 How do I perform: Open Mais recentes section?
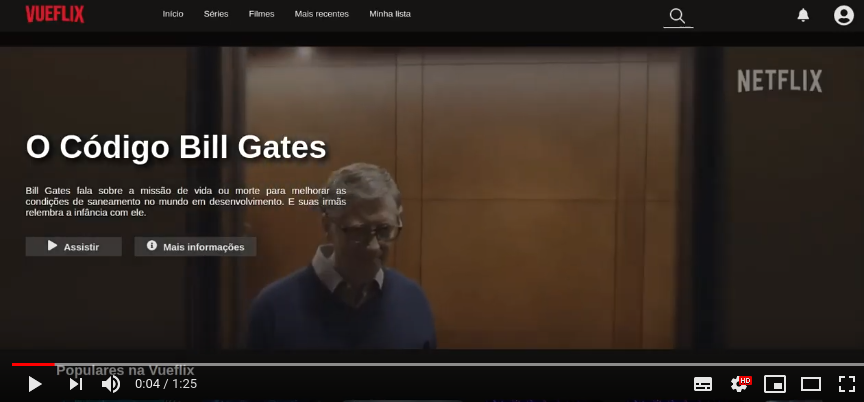tap(322, 14)
